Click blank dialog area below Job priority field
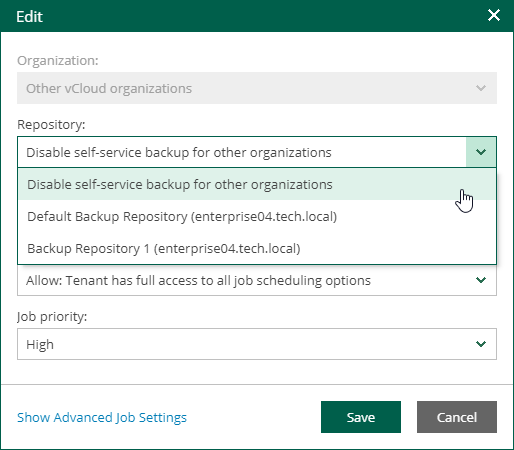The image size is (514, 450). (257, 372)
